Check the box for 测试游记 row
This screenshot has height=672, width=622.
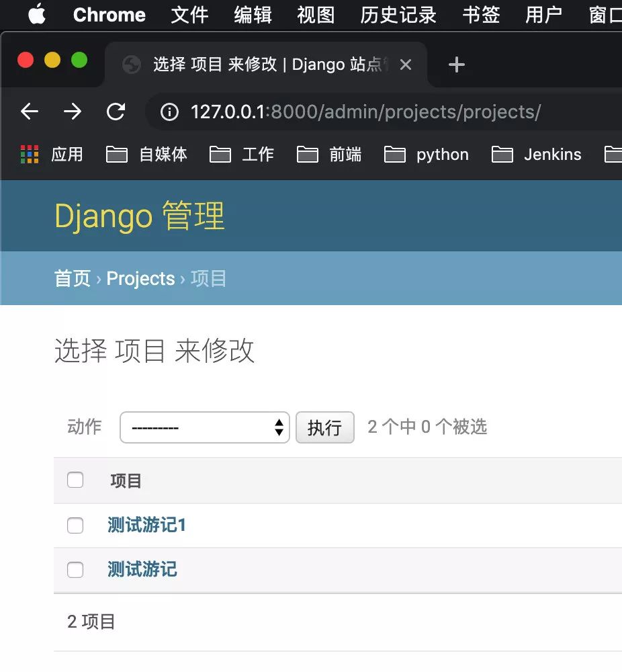75,570
